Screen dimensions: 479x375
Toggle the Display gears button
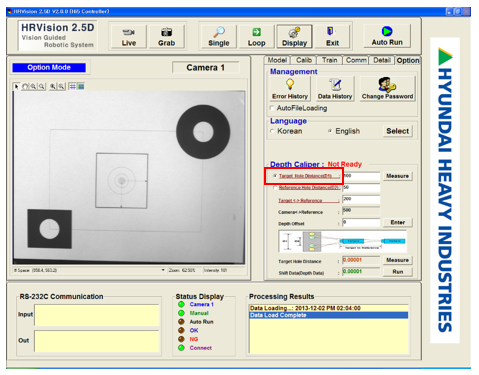pyautogui.click(x=294, y=37)
